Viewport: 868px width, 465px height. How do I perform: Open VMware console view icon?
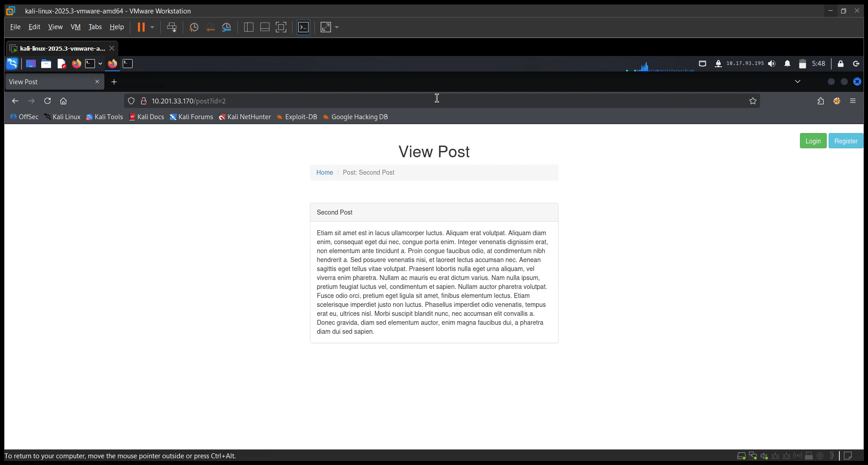[x=303, y=27]
